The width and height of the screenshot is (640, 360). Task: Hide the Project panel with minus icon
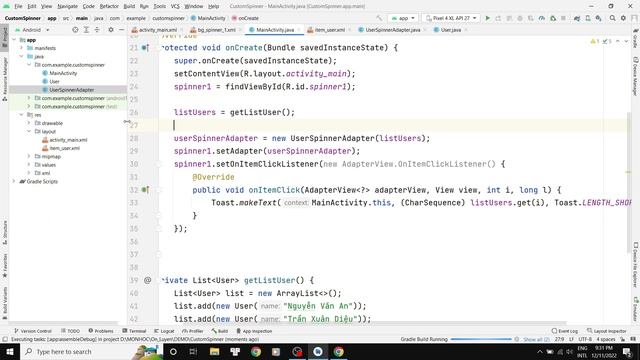click(121, 30)
